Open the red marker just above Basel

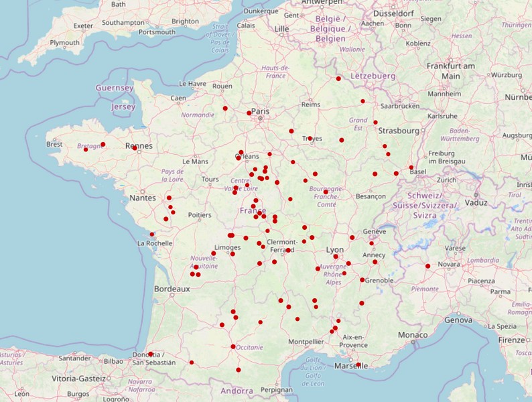[x=411, y=167]
